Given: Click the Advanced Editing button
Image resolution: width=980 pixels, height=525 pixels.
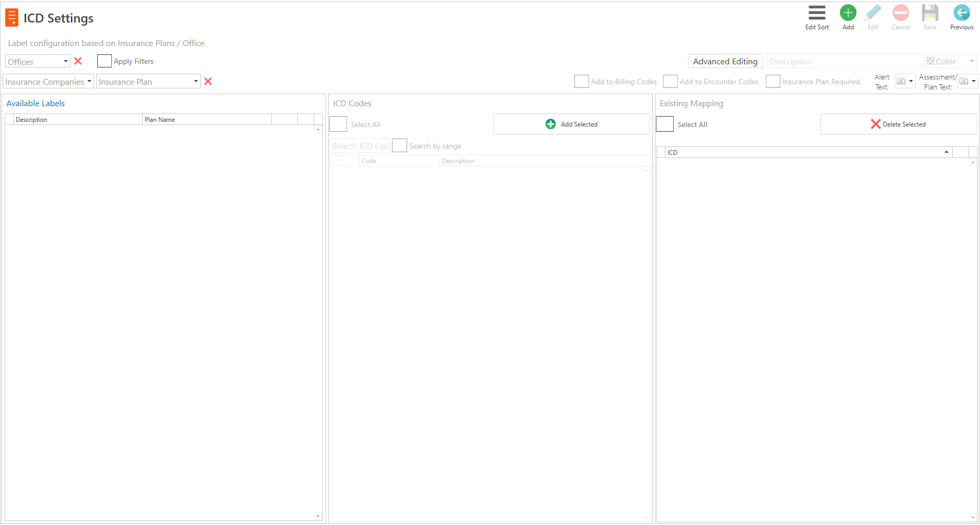Looking at the screenshot, I should pos(725,61).
